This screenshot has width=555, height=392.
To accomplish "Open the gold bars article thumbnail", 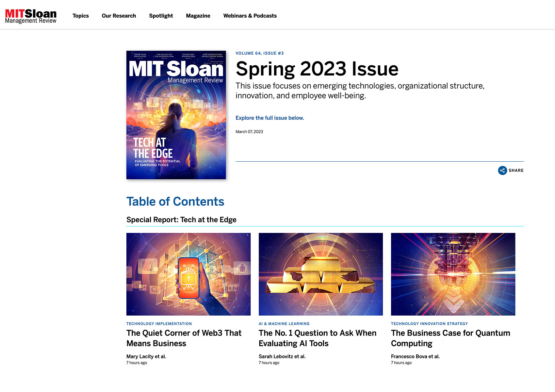I will [321, 274].
